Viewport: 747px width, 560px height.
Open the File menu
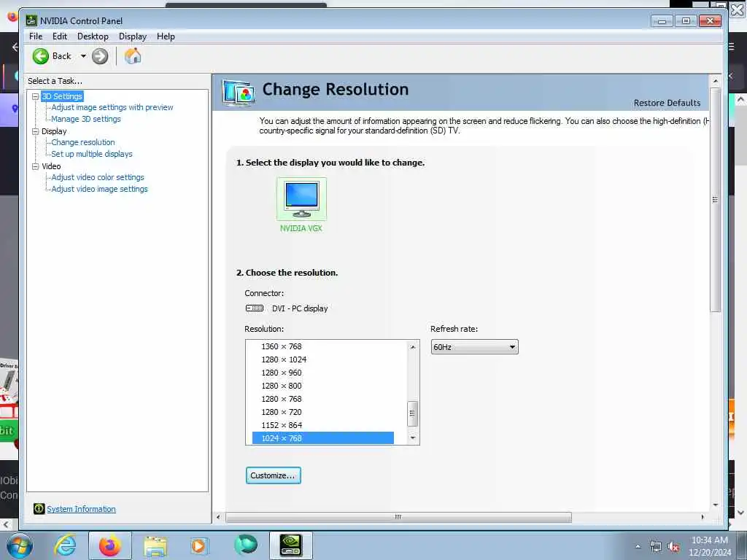coord(36,36)
